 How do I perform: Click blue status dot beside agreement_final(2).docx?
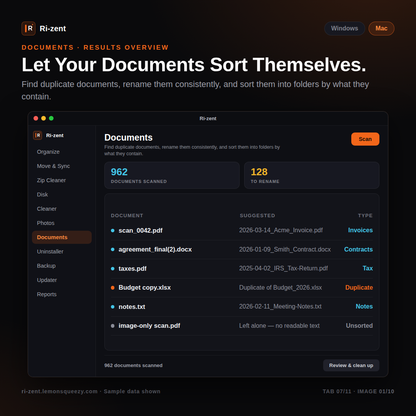(113, 250)
